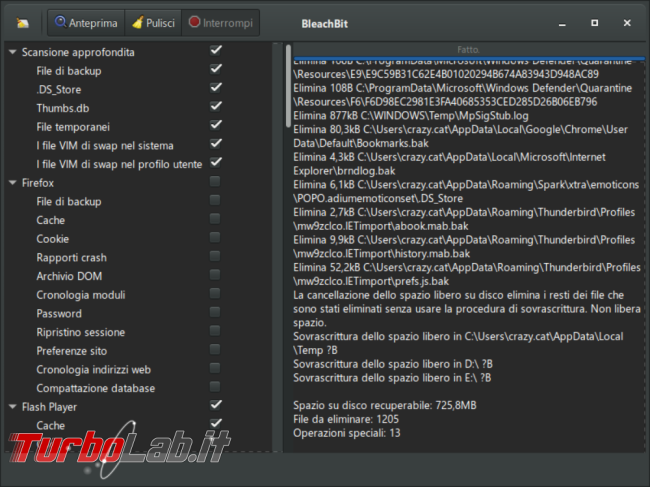
Task: Click the history.mab.bak deletion line
Action: tap(464, 247)
